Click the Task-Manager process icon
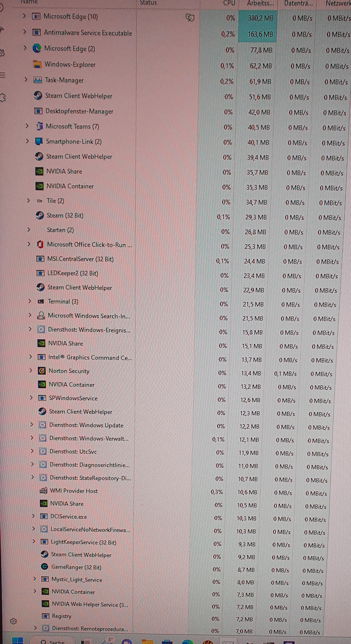Viewport: 351px width, 644px height. coord(37,80)
